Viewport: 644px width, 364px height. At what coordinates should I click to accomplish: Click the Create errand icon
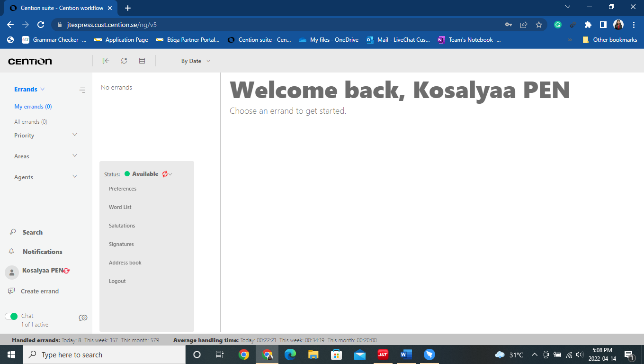tap(12, 291)
